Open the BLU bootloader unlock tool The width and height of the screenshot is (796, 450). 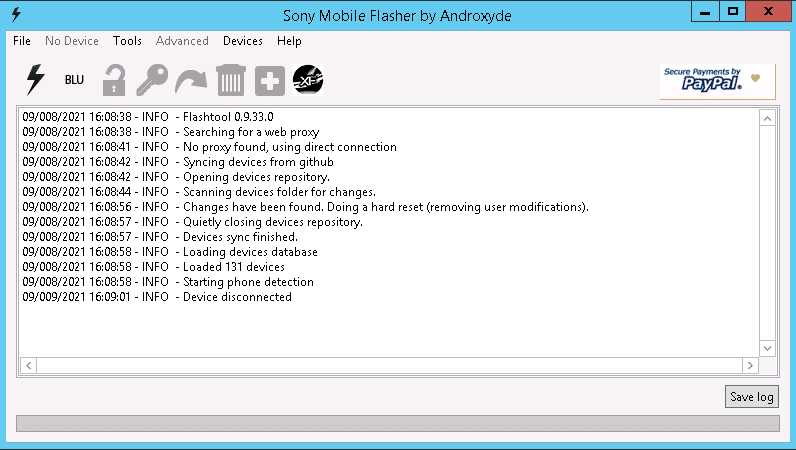click(x=74, y=80)
